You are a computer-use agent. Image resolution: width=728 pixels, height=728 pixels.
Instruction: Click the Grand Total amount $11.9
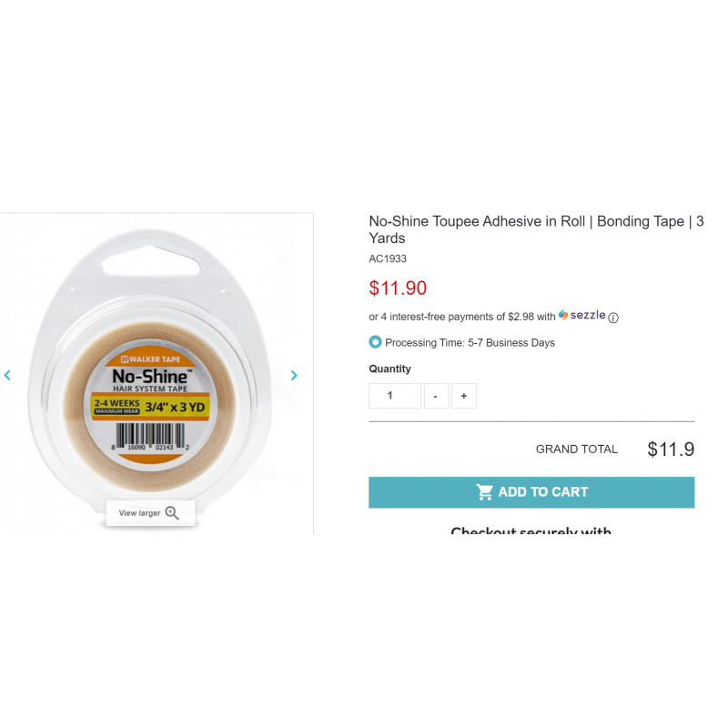coord(671,449)
